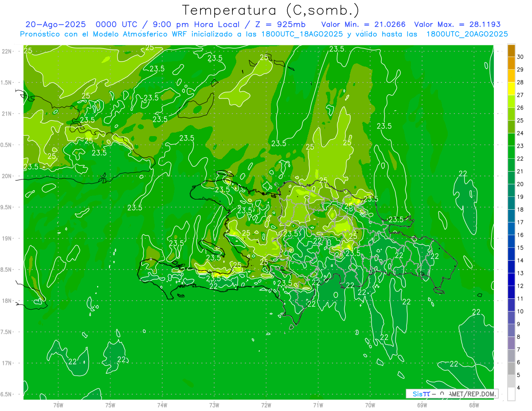Image resolution: width=532 pixels, height=411 pixels.
Task: Select the pressure level "Z = 925mb"
Action: [279, 24]
